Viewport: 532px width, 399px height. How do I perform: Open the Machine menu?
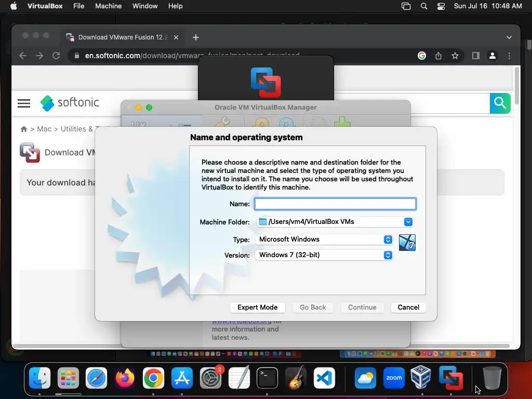(108, 6)
